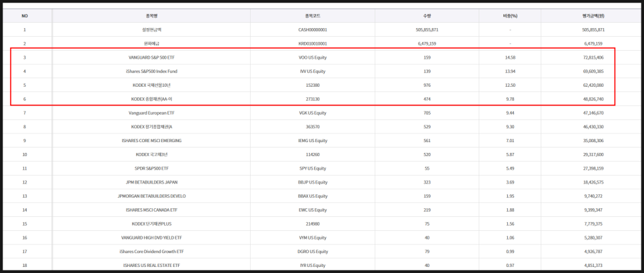The width and height of the screenshot is (644, 273).
Task: Click quantity 976 in KODEX row
Action: (427, 85)
